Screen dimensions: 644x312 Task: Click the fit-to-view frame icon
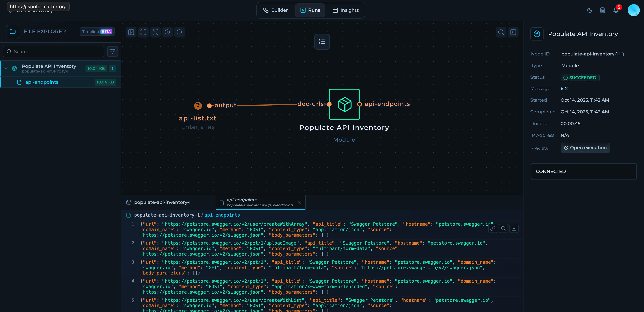point(143,32)
